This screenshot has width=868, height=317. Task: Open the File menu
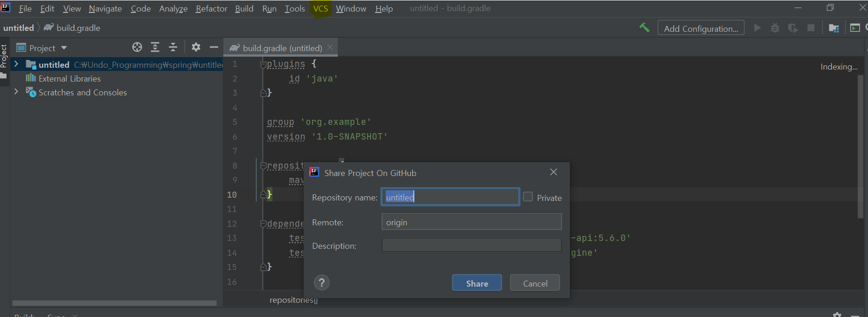(x=25, y=9)
